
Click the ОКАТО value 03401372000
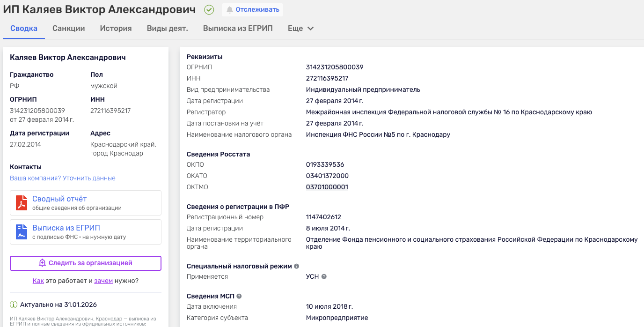tap(327, 176)
